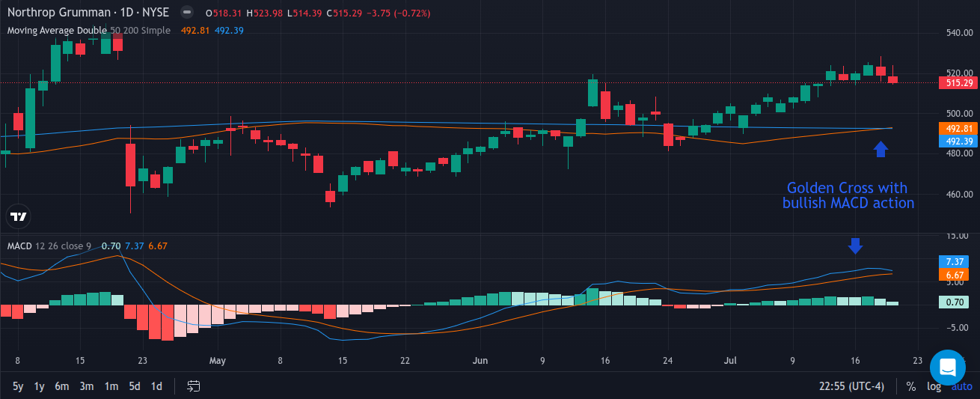Click the 515.29 current price label
This screenshot has height=399, width=980.
tap(958, 83)
